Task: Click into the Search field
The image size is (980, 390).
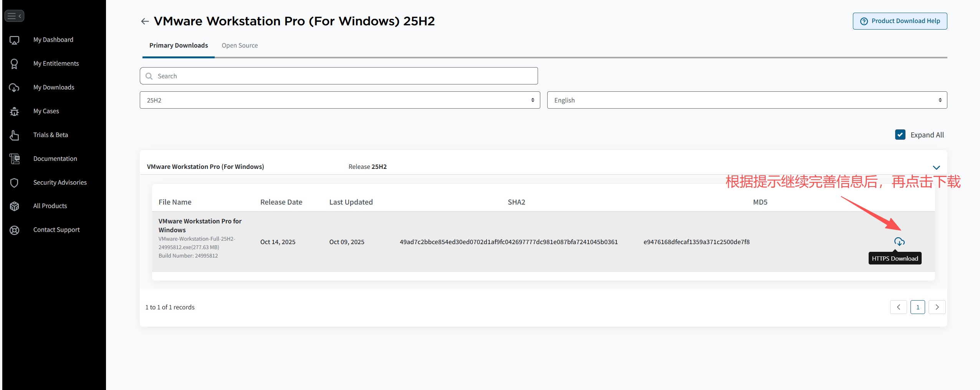Action: [x=339, y=76]
